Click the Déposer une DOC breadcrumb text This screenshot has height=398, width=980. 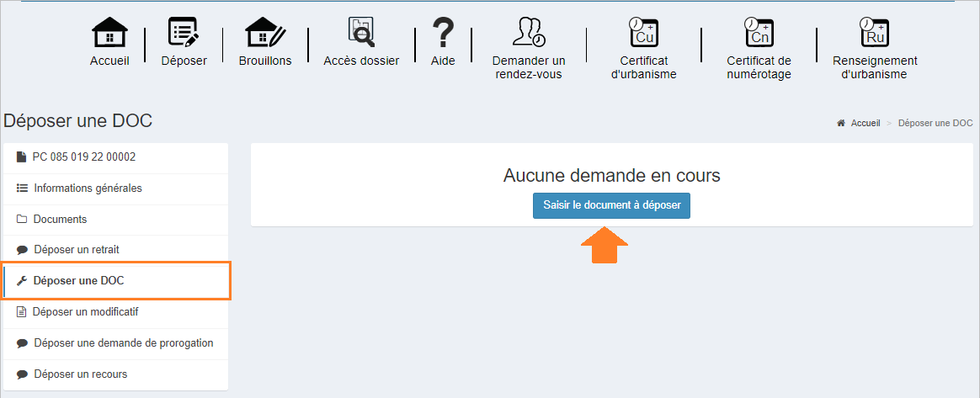[x=935, y=123]
